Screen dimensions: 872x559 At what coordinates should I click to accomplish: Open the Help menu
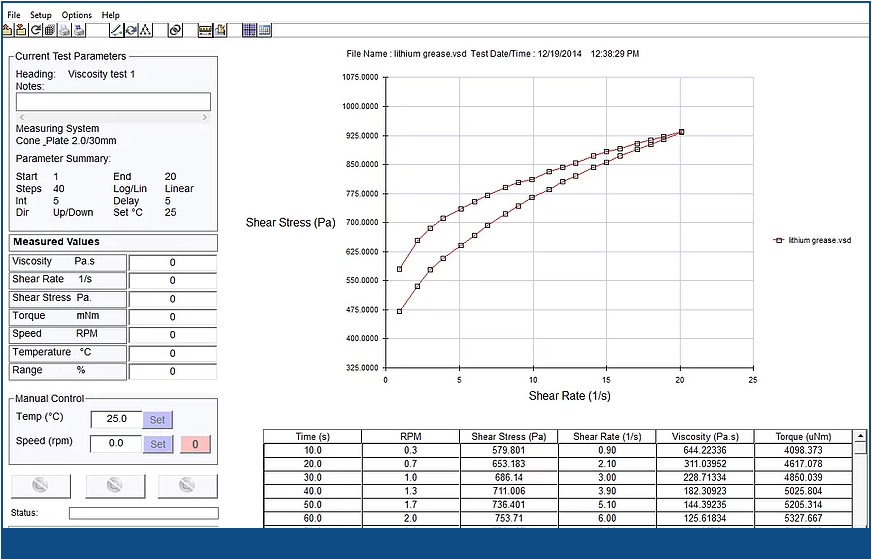pos(110,15)
